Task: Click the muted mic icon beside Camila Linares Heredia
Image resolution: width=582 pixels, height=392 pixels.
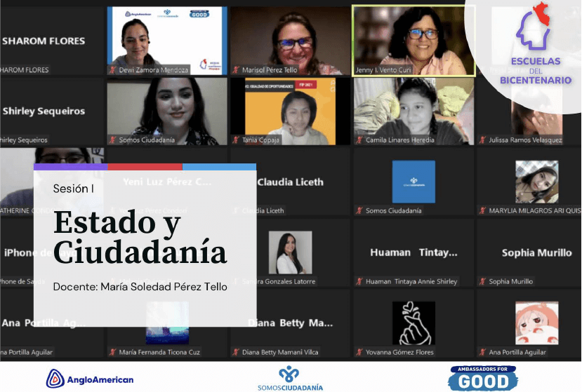Action: 359,140
